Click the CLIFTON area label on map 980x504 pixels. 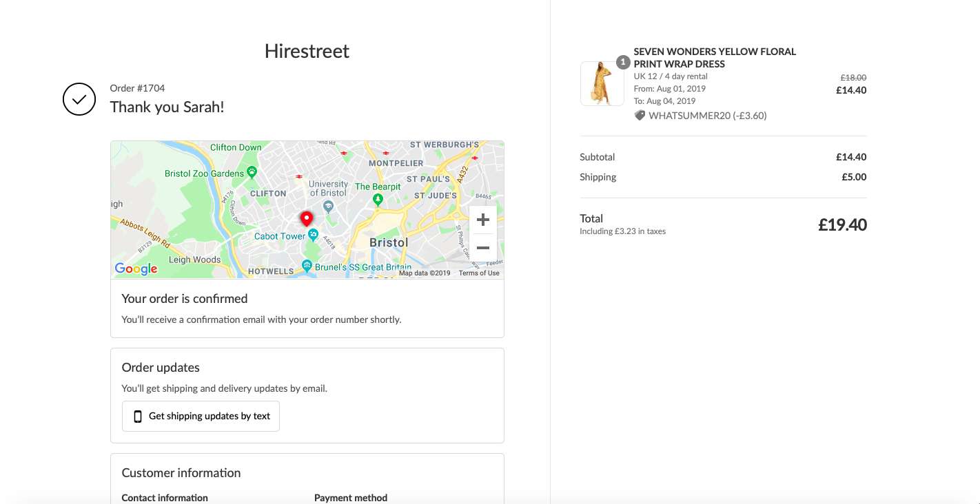[x=268, y=193]
